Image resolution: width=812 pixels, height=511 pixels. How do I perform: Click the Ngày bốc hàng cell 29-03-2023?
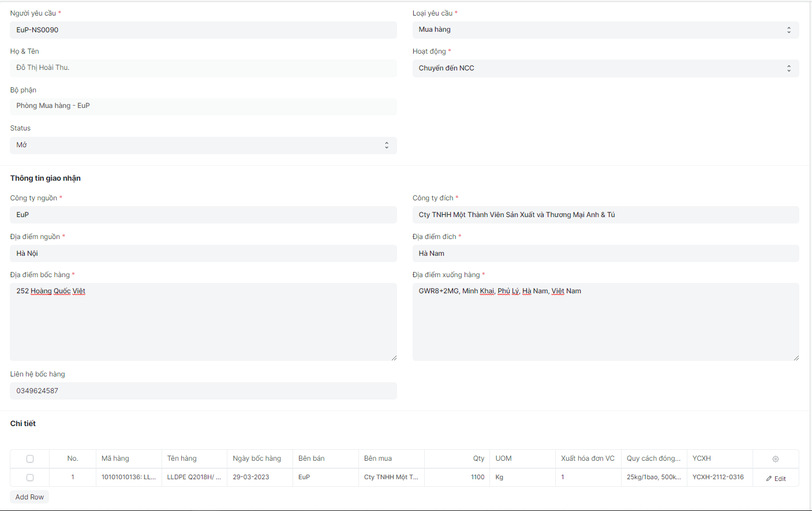(260, 478)
